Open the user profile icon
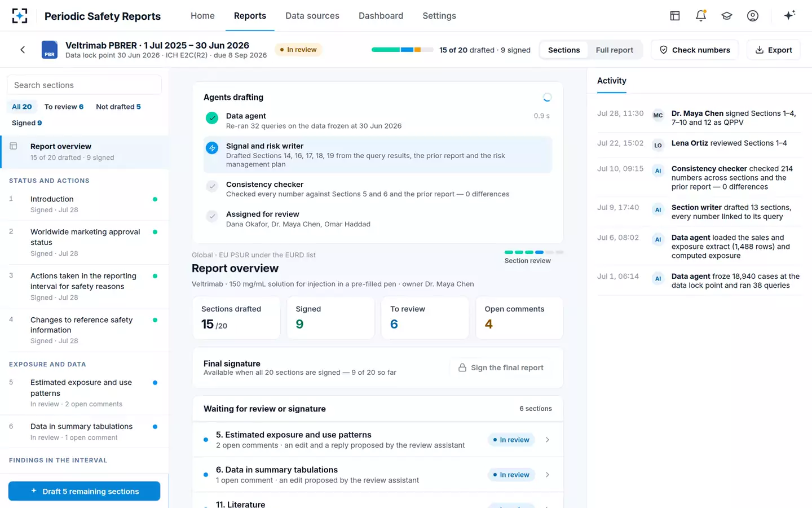Viewport: 812px width, 508px height. click(753, 16)
